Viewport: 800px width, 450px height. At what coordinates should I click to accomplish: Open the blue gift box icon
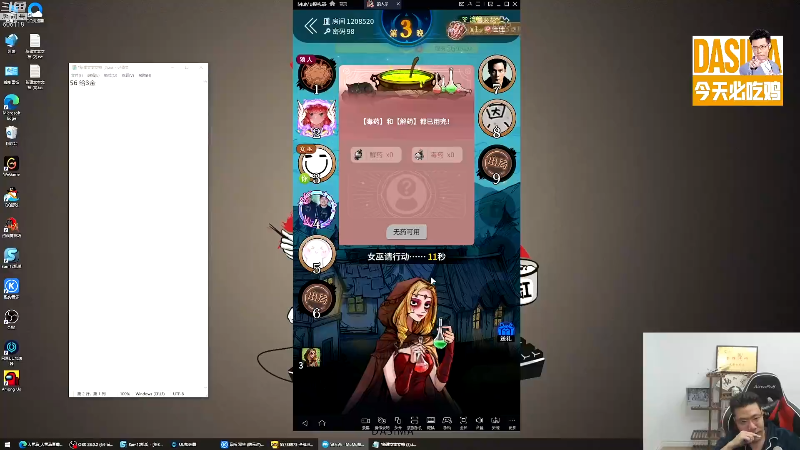click(x=506, y=331)
